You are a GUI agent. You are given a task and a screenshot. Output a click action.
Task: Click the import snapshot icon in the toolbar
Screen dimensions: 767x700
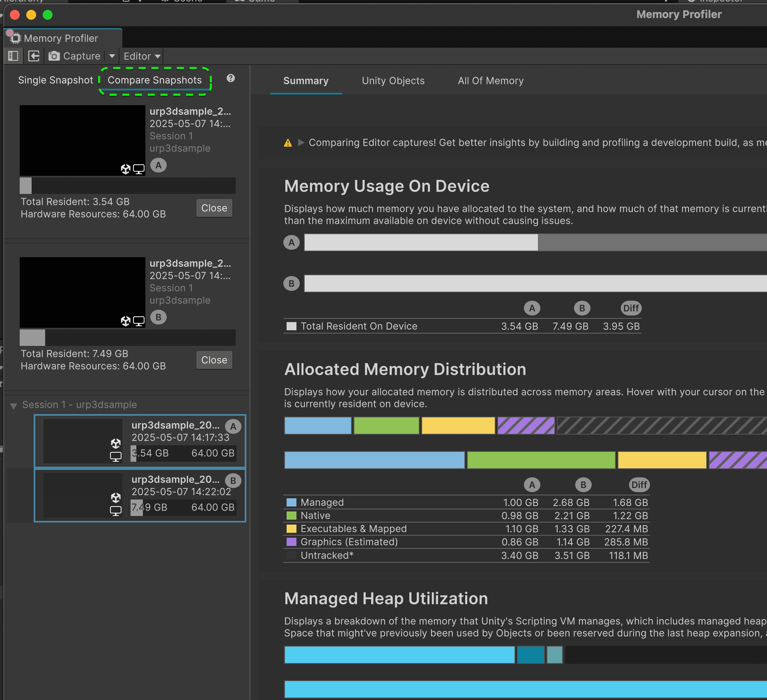click(x=34, y=55)
